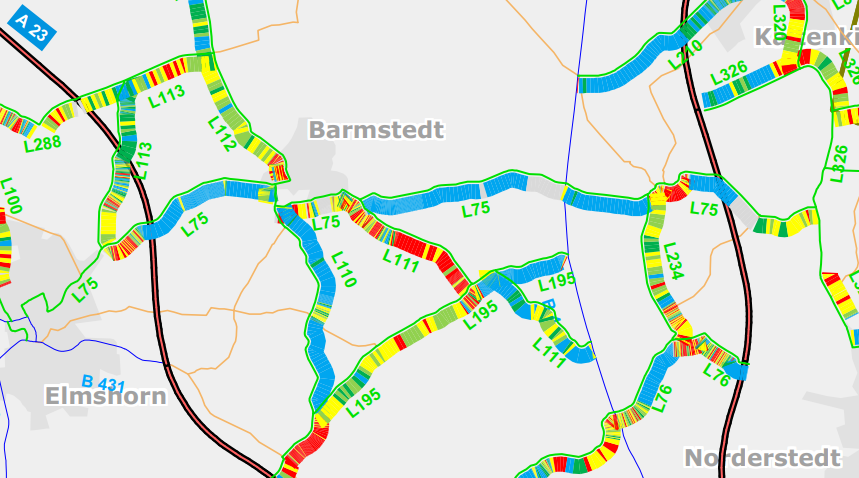This screenshot has width=859, height=478.
Task: Select the Barmstedt town label
Action: coord(376,130)
